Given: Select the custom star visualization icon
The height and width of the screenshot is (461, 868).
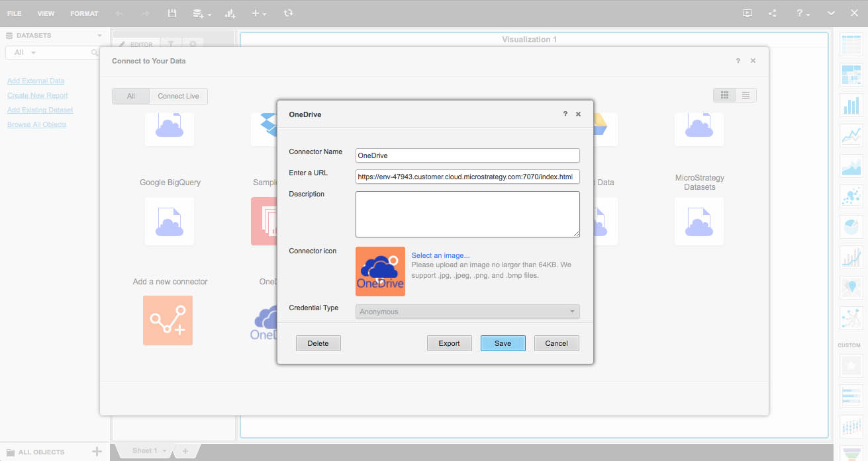Looking at the screenshot, I should (x=850, y=365).
